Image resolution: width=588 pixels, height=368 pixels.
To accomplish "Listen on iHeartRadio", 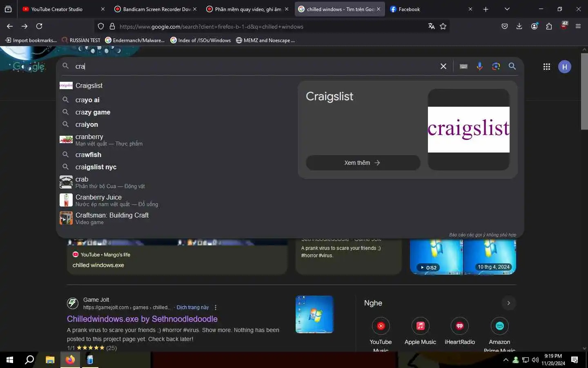I will coord(460,332).
